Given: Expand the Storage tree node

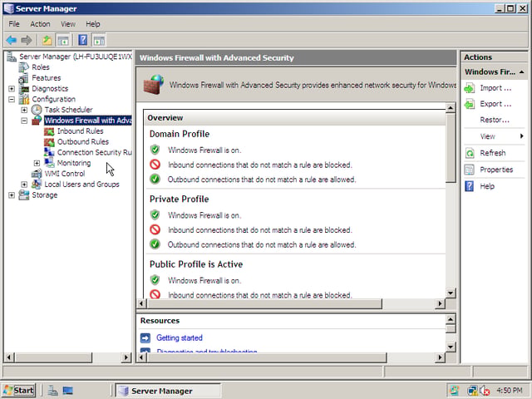Looking at the screenshot, I should [x=12, y=195].
